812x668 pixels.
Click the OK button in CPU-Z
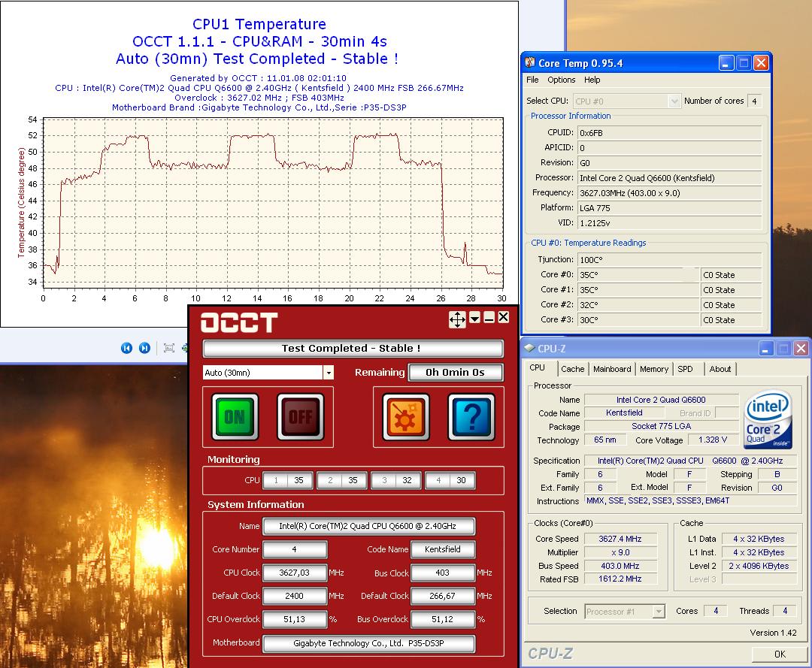(x=780, y=654)
